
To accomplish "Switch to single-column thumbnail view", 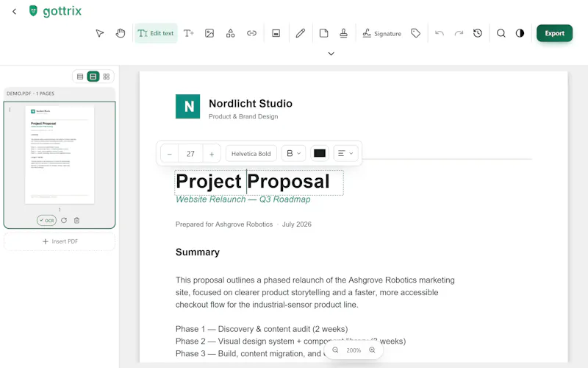I will click(93, 77).
